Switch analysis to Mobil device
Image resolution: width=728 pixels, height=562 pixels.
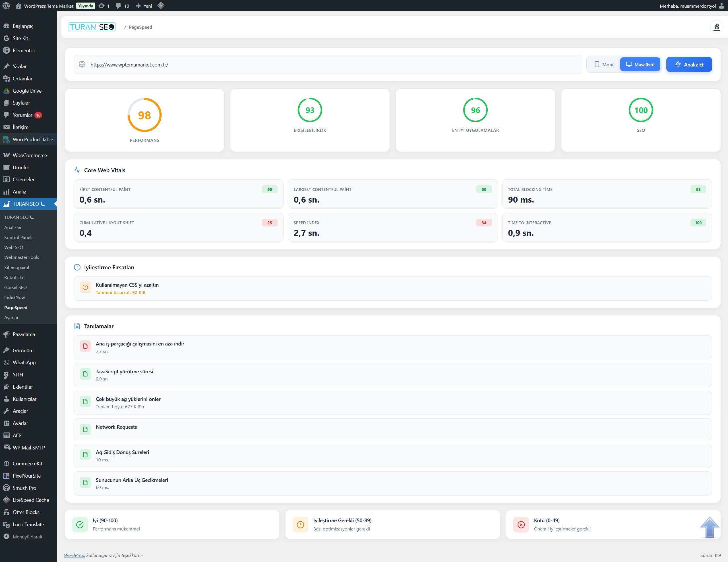[x=604, y=64]
